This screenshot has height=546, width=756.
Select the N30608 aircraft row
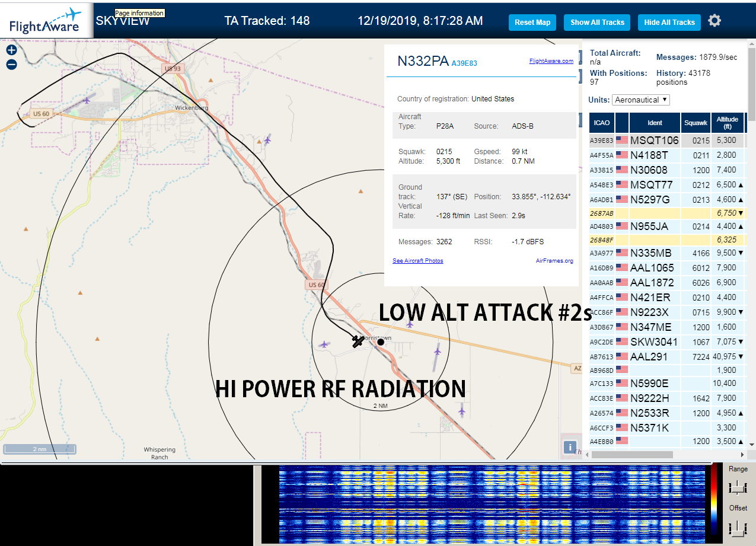pos(667,170)
